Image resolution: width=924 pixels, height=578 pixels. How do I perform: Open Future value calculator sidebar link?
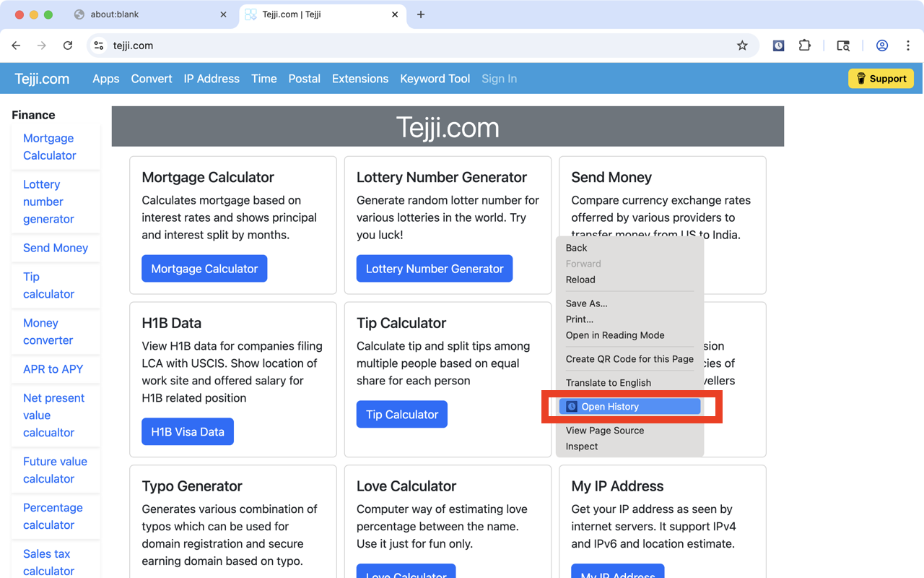tap(55, 470)
